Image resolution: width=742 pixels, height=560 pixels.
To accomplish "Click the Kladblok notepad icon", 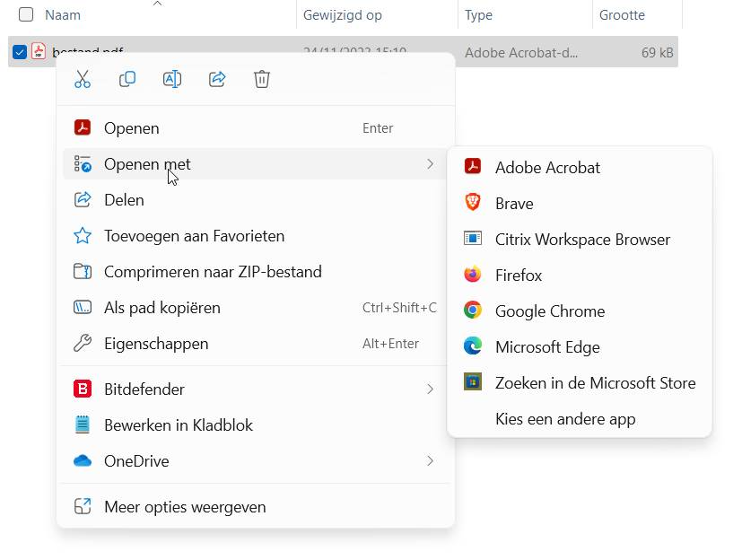I will click(x=83, y=424).
